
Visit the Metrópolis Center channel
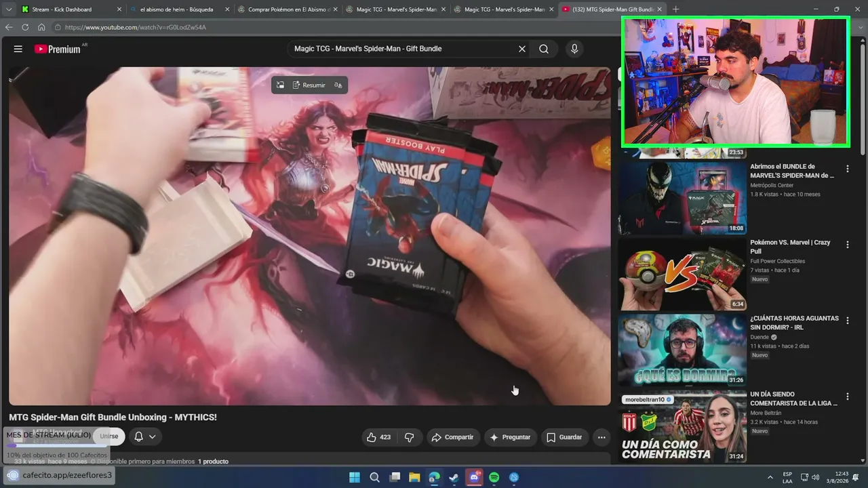click(772, 185)
